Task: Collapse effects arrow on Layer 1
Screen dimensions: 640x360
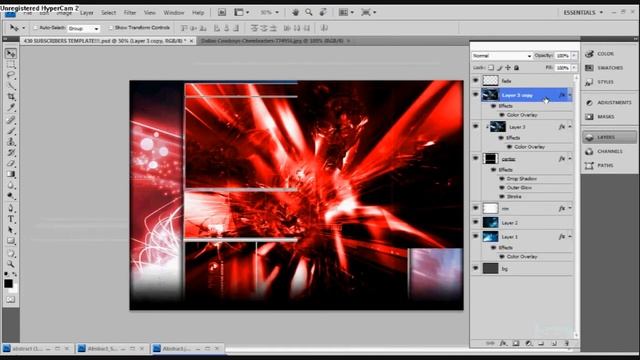Action: click(x=570, y=237)
